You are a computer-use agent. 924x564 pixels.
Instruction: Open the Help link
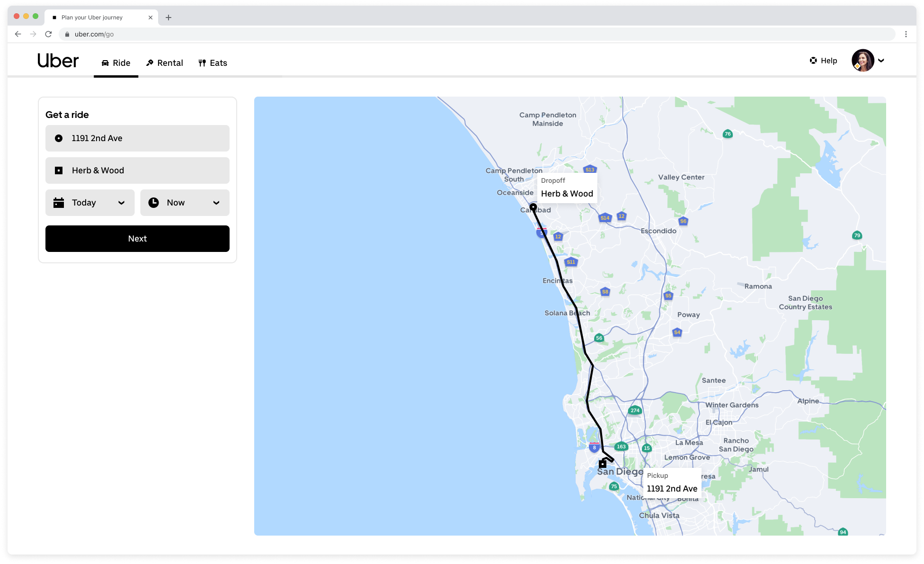pyautogui.click(x=824, y=61)
